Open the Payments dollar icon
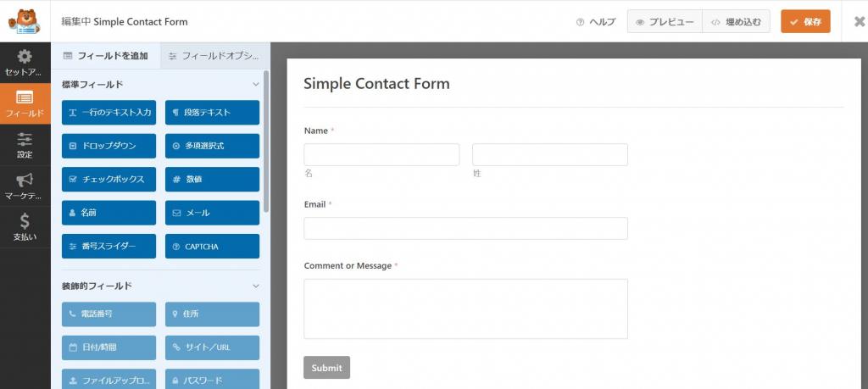 [25, 221]
